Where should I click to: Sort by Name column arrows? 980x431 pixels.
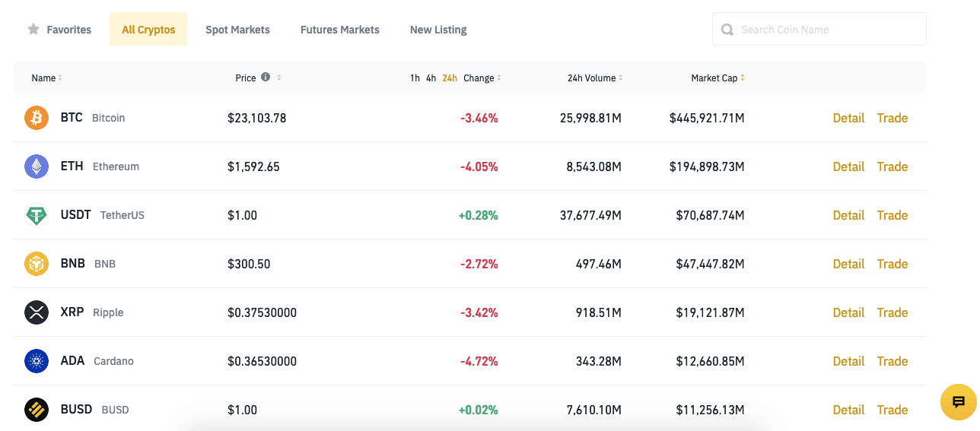coord(60,78)
